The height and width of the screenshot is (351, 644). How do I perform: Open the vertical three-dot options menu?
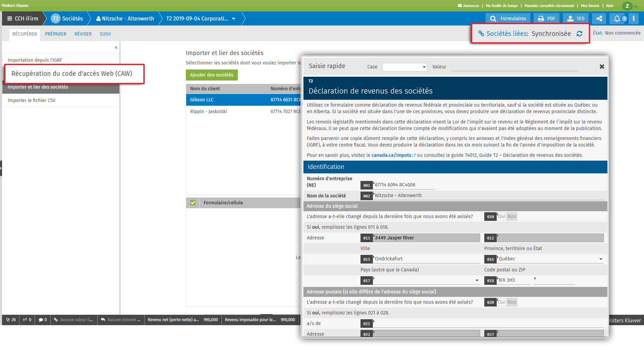pyautogui.click(x=634, y=18)
